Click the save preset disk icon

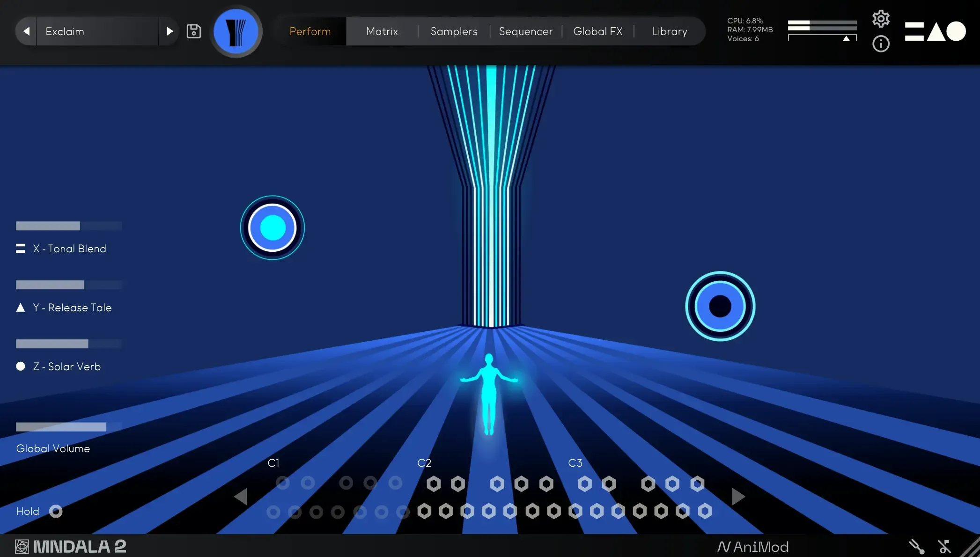[x=193, y=31]
